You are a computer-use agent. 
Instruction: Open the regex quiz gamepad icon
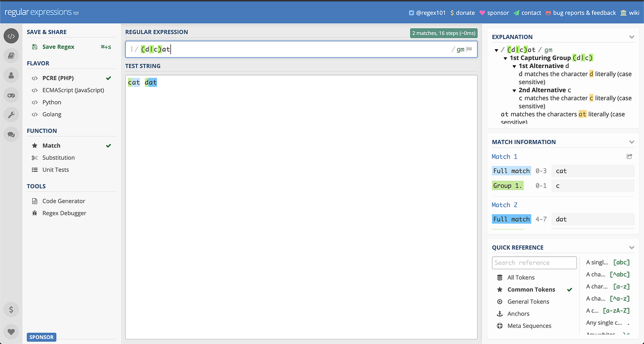coord(11,95)
